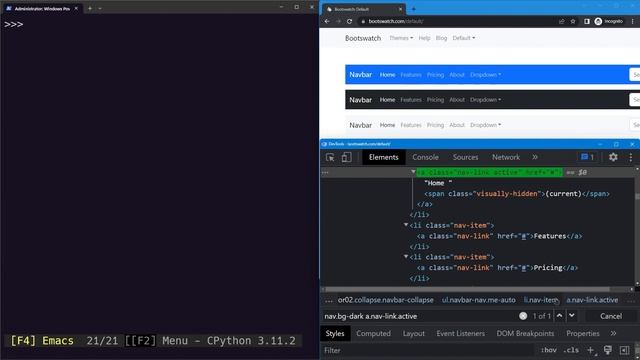This screenshot has width=640, height=360.
Task: Toggle the DevTools device toolbar icon
Action: point(346,157)
